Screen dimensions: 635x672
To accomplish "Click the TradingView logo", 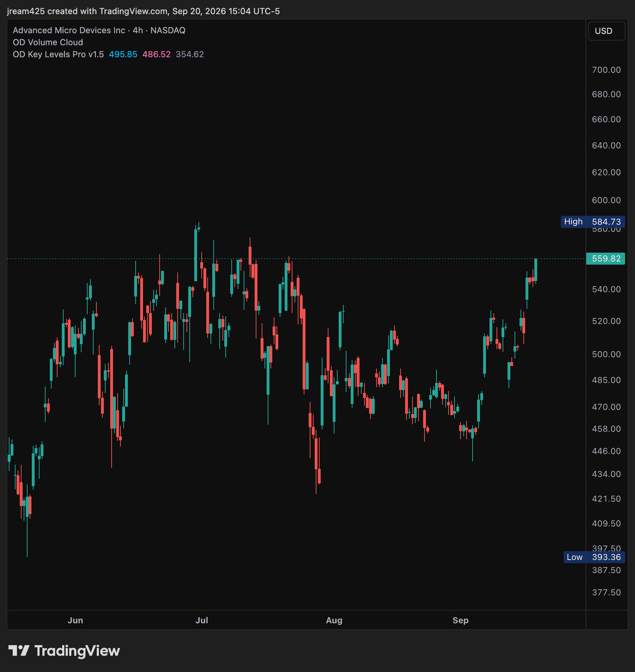I will [64, 651].
